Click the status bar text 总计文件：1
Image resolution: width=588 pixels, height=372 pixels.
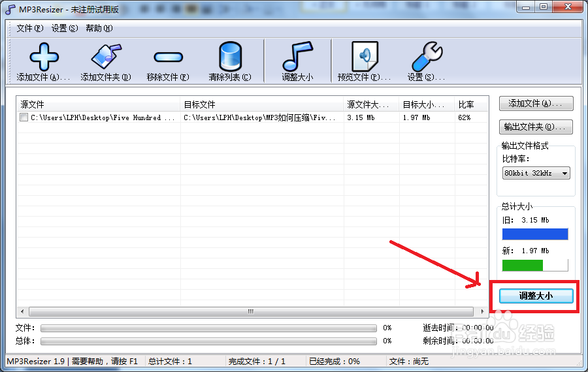[x=170, y=362]
